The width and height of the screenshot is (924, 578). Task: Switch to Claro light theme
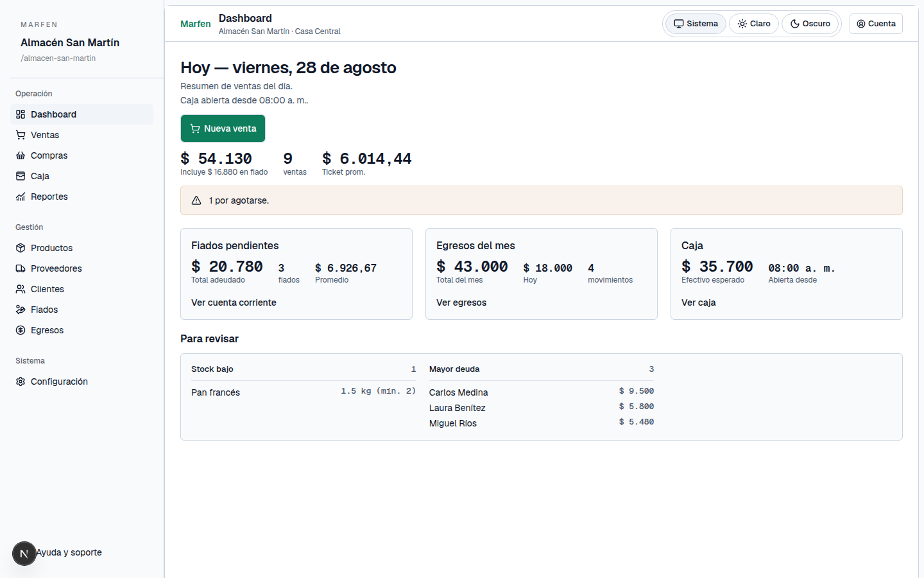point(754,24)
